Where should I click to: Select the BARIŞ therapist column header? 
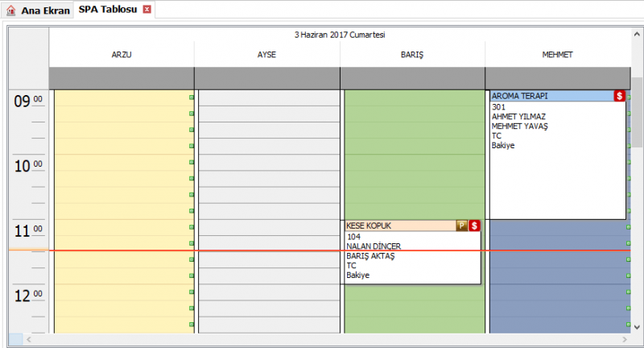click(412, 55)
